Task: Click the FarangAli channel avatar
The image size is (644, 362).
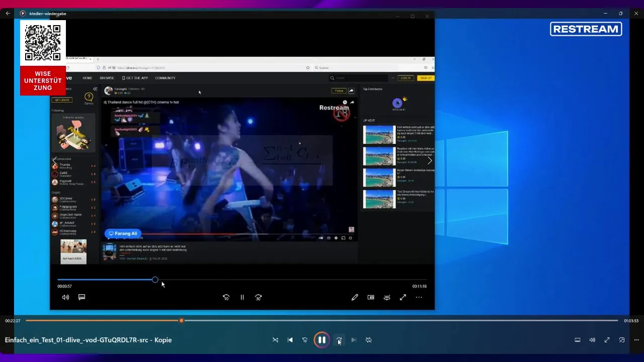Action: [x=108, y=90]
